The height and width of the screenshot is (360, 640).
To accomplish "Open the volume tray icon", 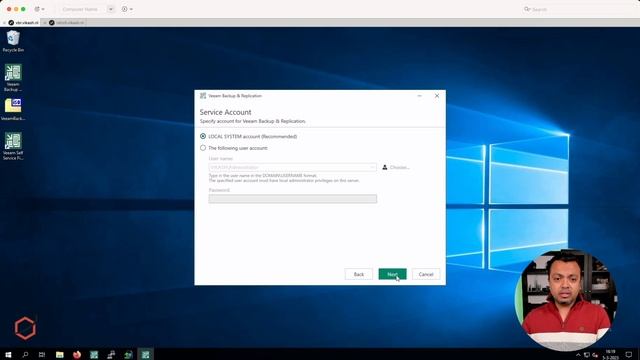I will (x=595, y=355).
